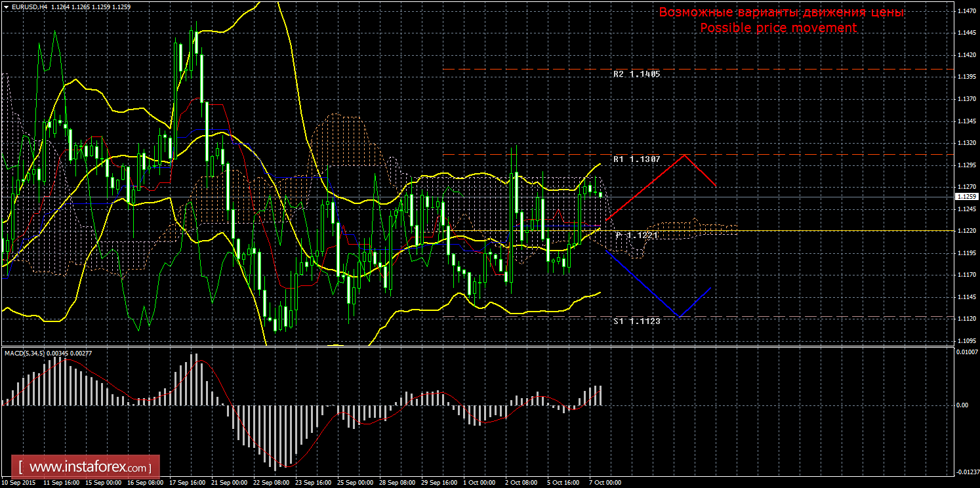Click the red 'Possible price movement' title
This screenshot has height=488, width=980.
(778, 28)
